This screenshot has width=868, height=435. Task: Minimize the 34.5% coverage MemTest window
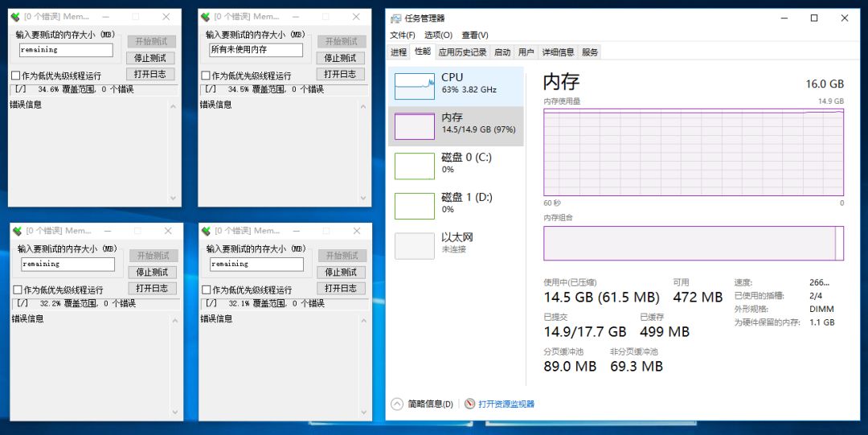click(295, 17)
